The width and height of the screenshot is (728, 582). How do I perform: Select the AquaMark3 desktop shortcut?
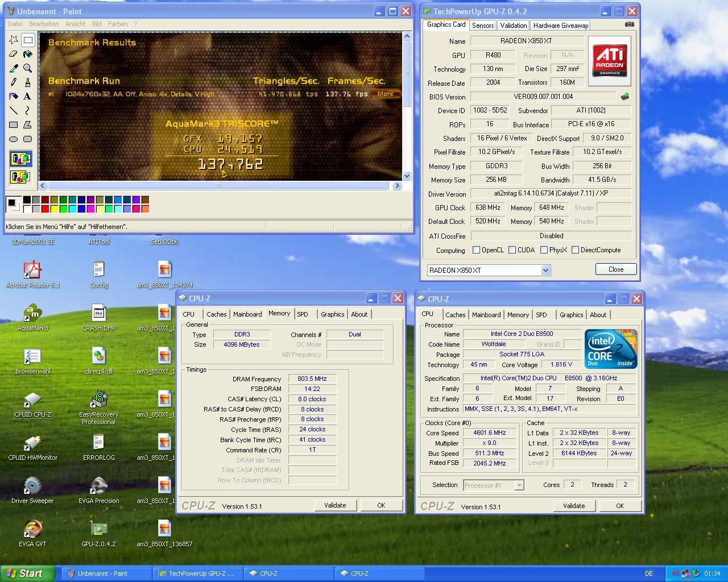click(x=32, y=317)
